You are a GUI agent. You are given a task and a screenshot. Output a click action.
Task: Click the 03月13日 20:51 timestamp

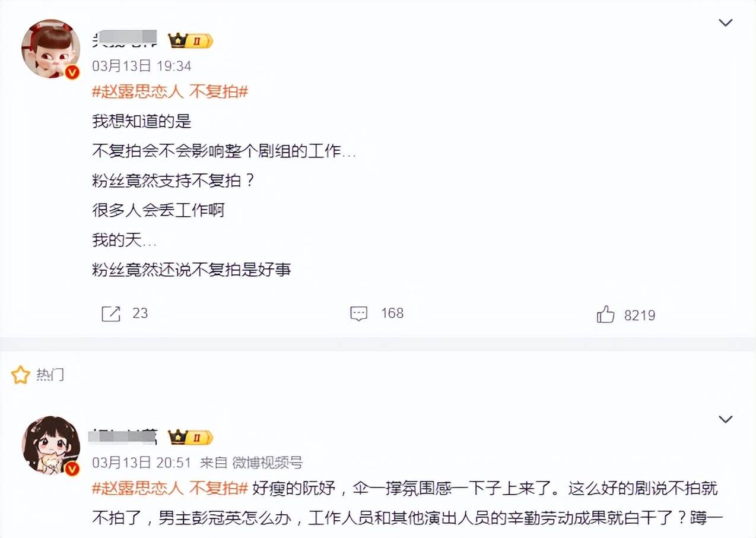click(141, 463)
